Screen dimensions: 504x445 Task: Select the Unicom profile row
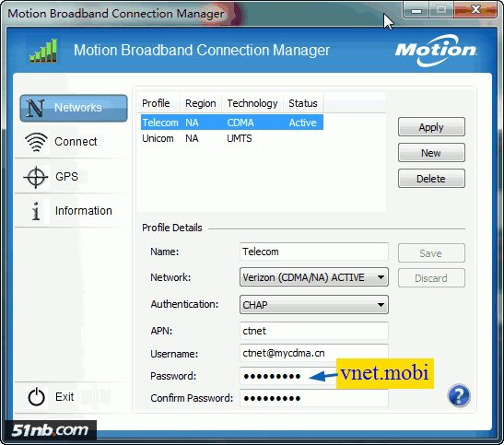(x=232, y=138)
